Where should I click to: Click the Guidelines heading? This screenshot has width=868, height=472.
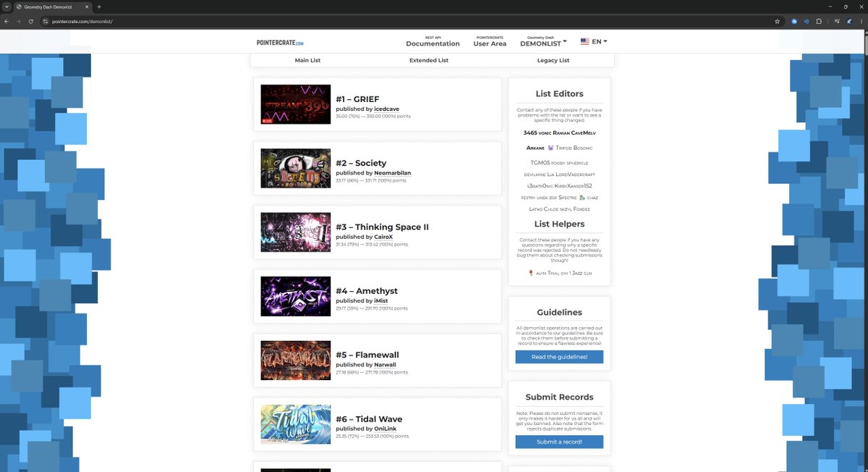coord(559,313)
